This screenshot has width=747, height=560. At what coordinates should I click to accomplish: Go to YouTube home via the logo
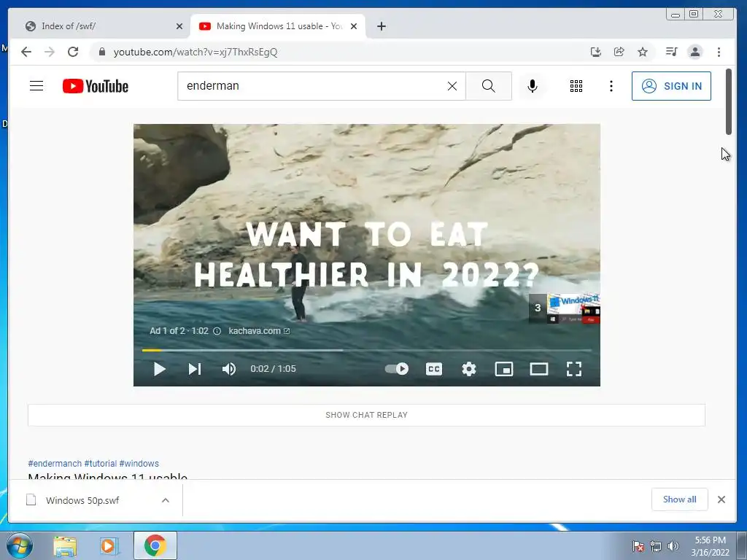pos(96,86)
